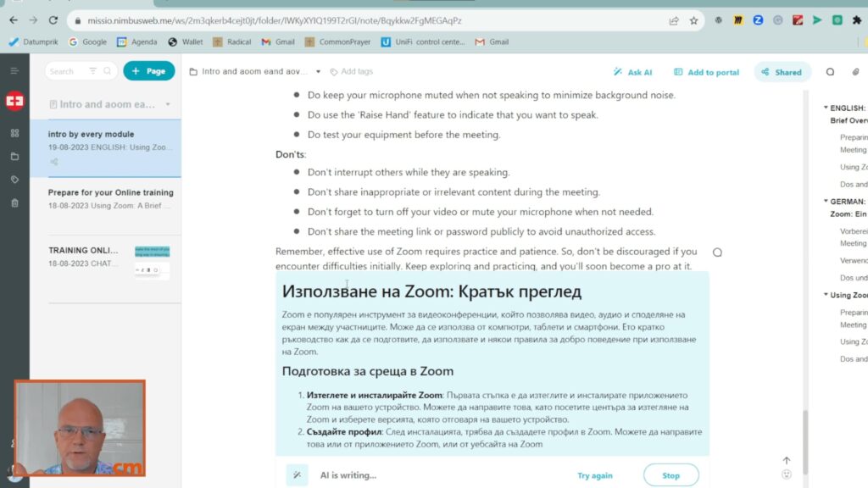Open the filter icon in the search box
Screen dimensions: 868x488
[x=93, y=71]
